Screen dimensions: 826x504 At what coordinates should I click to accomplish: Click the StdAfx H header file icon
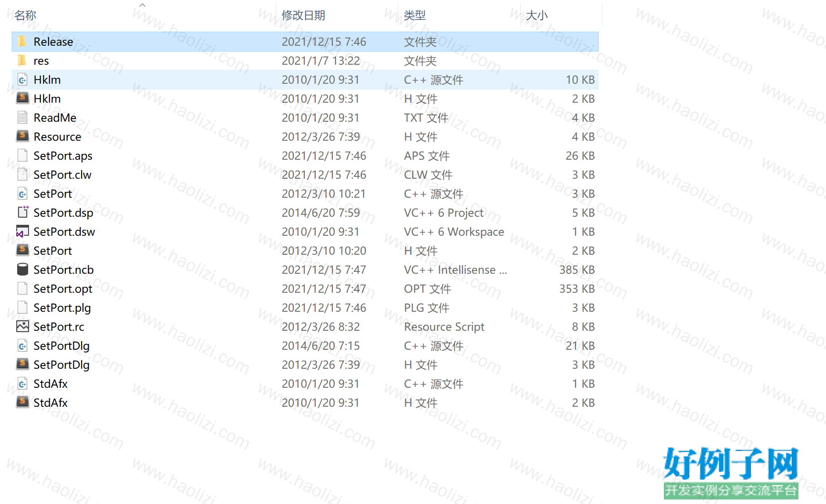click(x=22, y=403)
